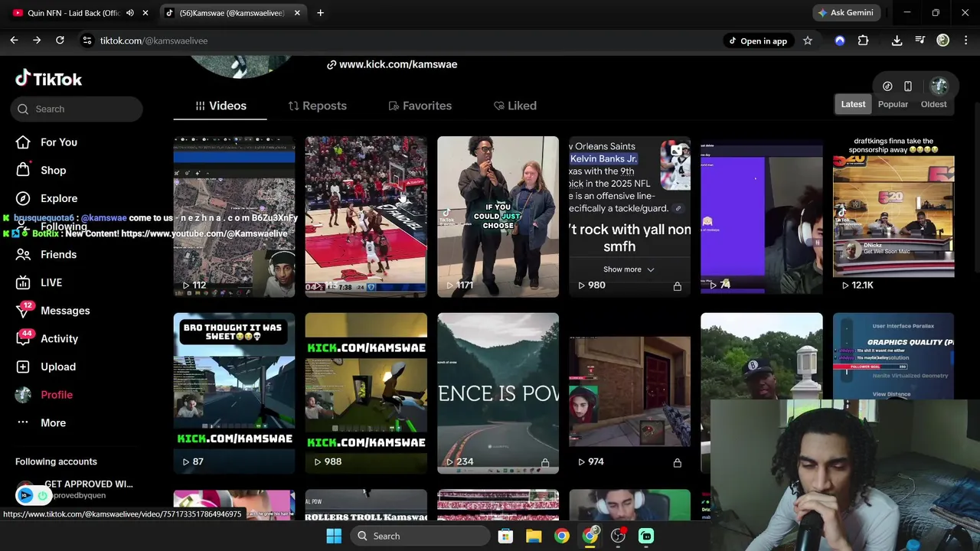Open the media controls icon in Chrome
The image size is (980, 551).
pos(920,41)
